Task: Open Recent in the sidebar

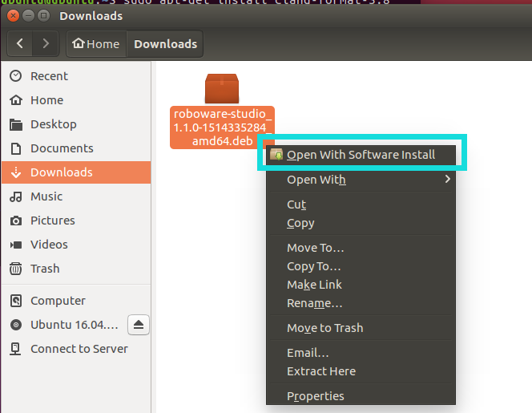Action: pyautogui.click(x=76, y=76)
